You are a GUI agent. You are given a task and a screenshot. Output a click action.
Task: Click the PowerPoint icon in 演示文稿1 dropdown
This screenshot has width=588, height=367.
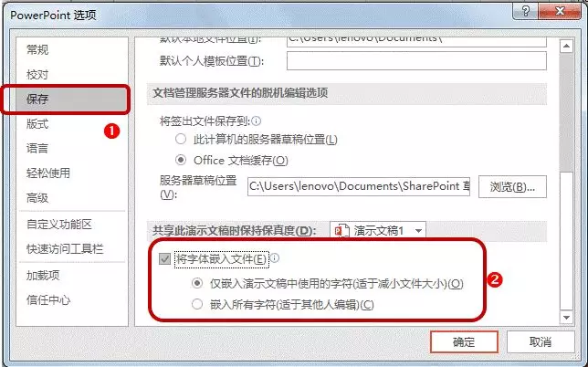pyautogui.click(x=341, y=230)
